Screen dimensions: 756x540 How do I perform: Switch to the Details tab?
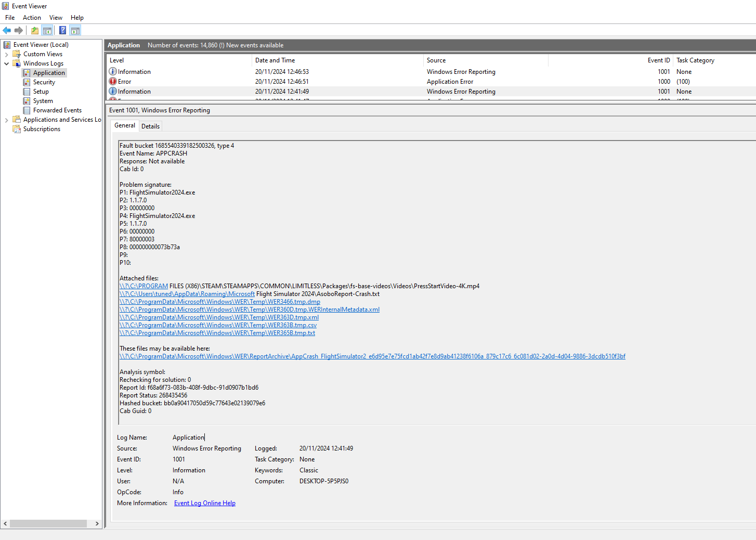coord(150,126)
